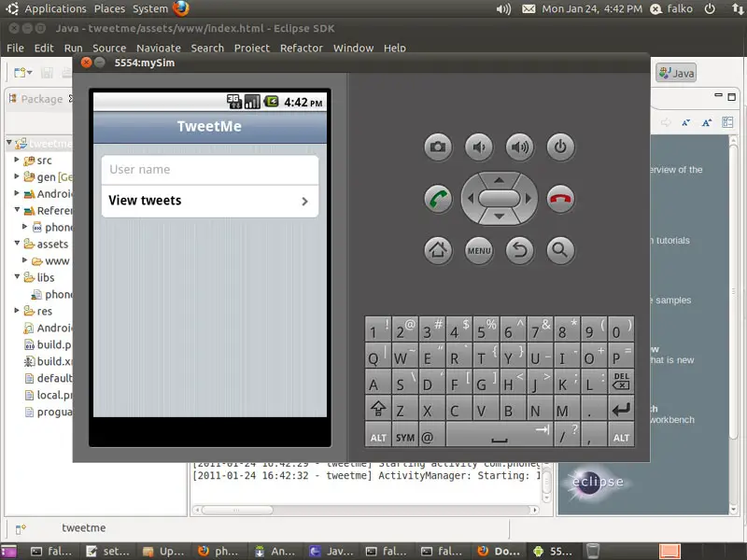This screenshot has height=560, width=747.
Task: Collapse the tweetme project tree node
Action: [x=9, y=143]
